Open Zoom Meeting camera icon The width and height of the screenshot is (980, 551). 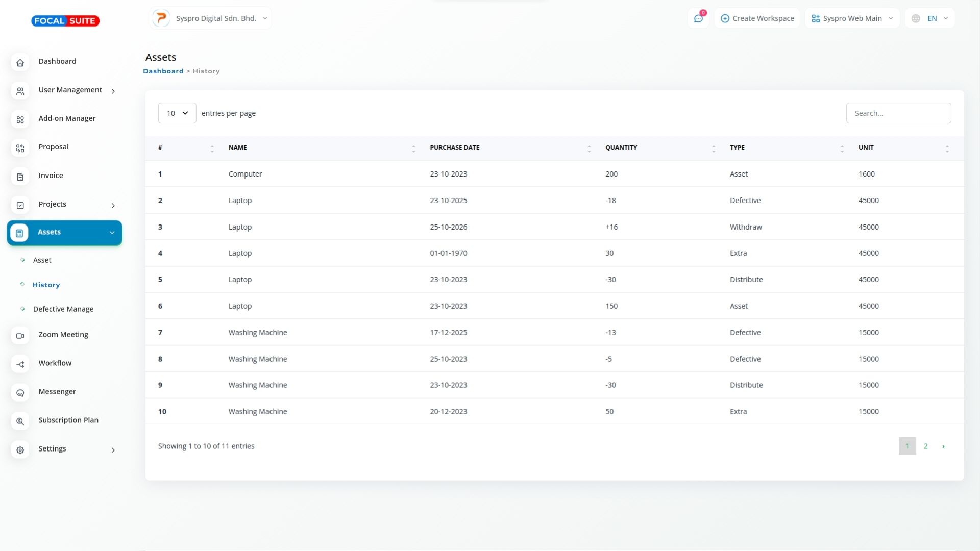[20, 336]
